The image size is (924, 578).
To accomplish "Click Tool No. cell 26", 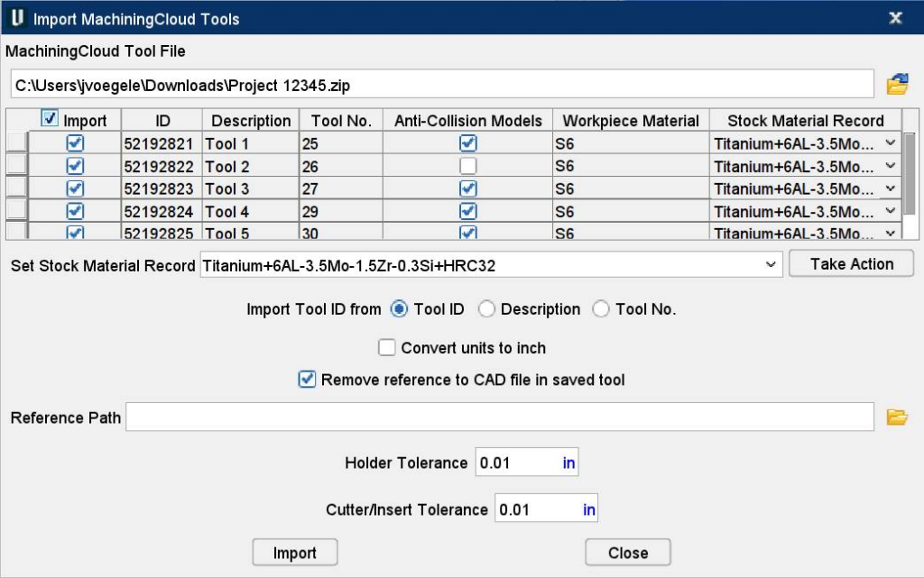I will click(x=341, y=167).
